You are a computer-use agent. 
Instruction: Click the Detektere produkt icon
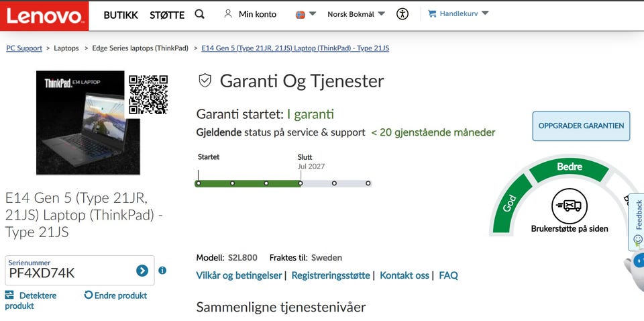coord(9,295)
